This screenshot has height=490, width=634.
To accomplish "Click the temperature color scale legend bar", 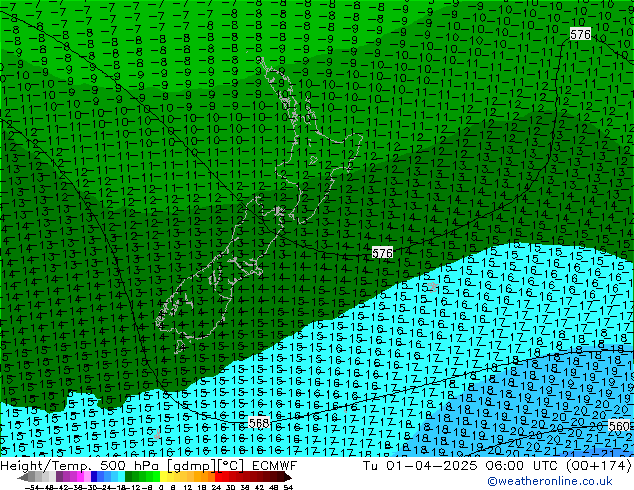I will point(155,477).
